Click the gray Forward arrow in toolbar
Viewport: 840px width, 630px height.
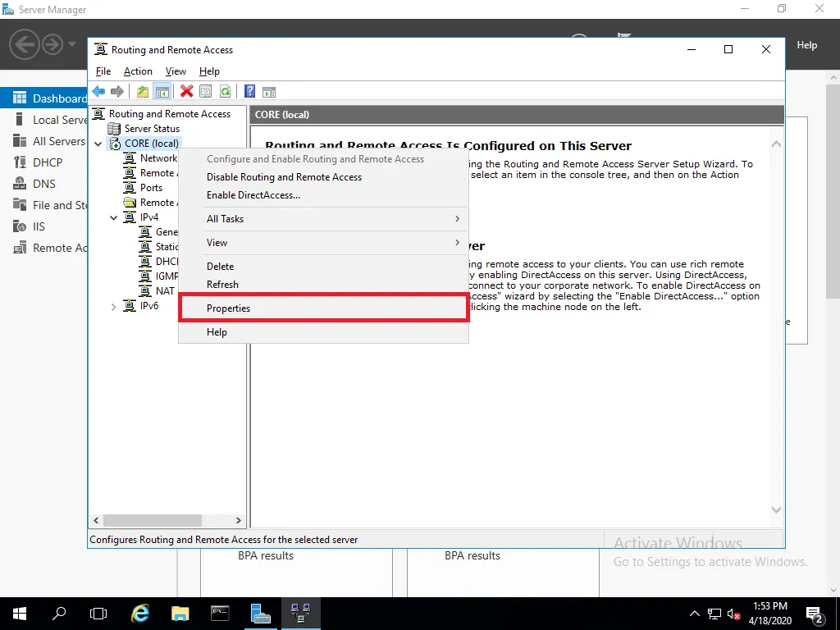(116, 92)
